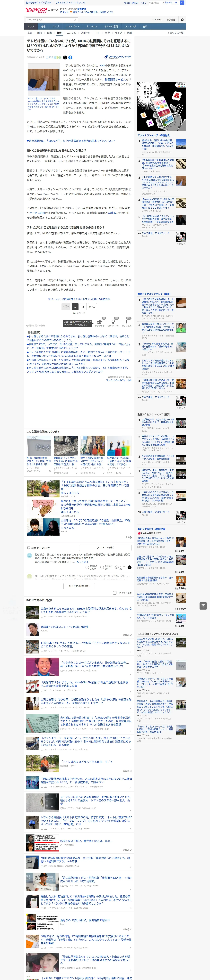Open トピックス一覧 link

point(175,33)
